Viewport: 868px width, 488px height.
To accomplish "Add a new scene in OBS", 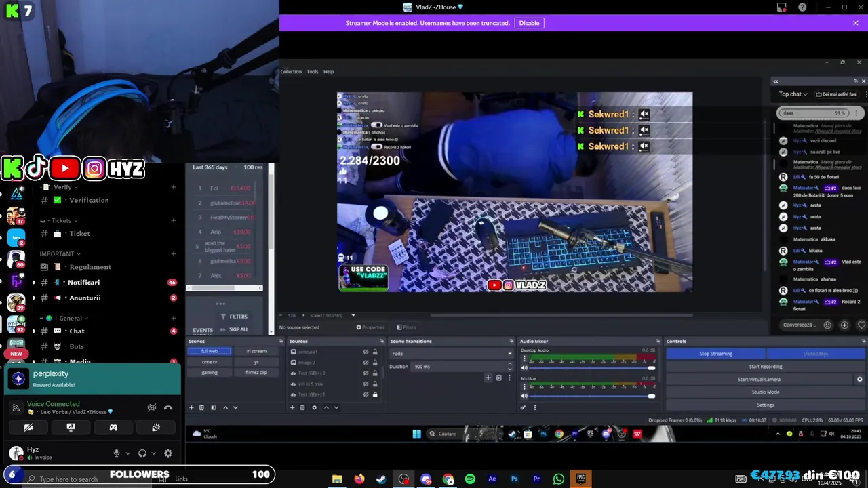I will coord(191,407).
